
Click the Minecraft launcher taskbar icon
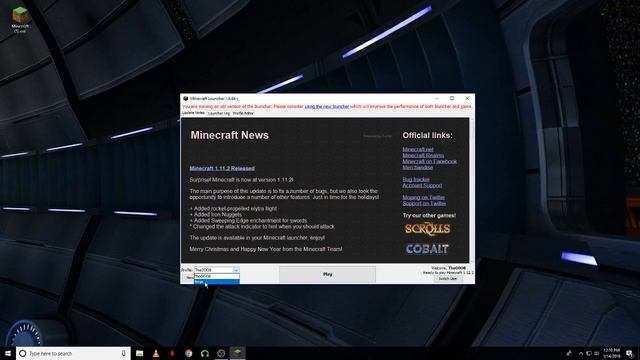[237, 353]
